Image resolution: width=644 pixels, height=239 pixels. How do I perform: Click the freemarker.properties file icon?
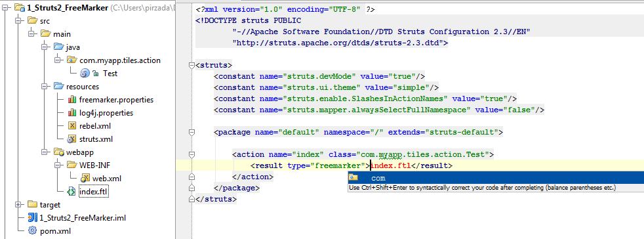coord(71,100)
